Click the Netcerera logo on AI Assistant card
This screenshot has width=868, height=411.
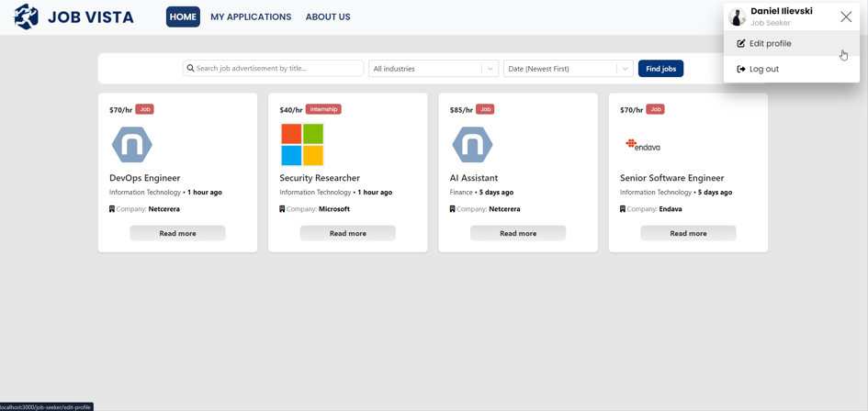click(472, 145)
